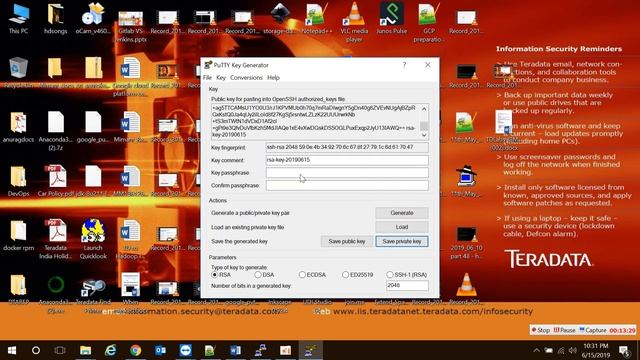Viewport: 640px width, 360px height.
Task: Click the Windows Start button
Action: coord(12,350)
